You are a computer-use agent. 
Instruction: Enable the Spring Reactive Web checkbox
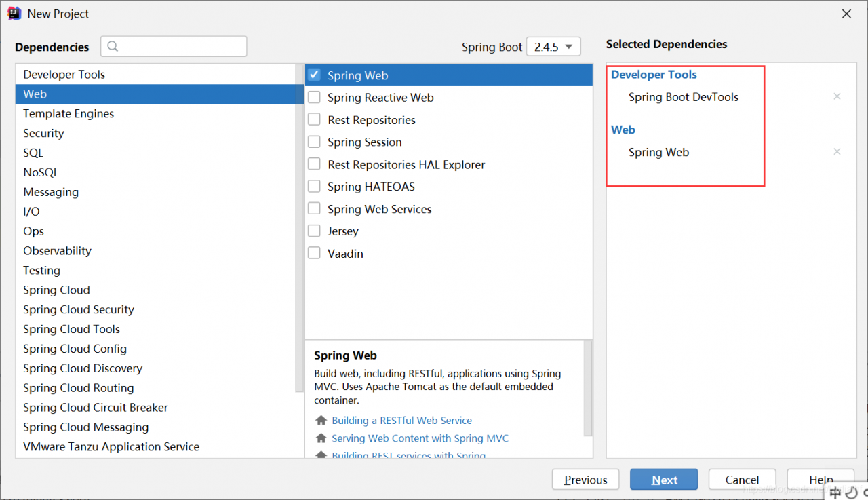(x=314, y=98)
